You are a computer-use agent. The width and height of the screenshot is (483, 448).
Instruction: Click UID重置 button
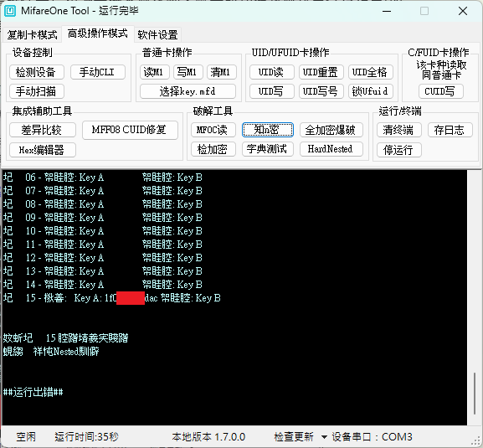(x=321, y=72)
